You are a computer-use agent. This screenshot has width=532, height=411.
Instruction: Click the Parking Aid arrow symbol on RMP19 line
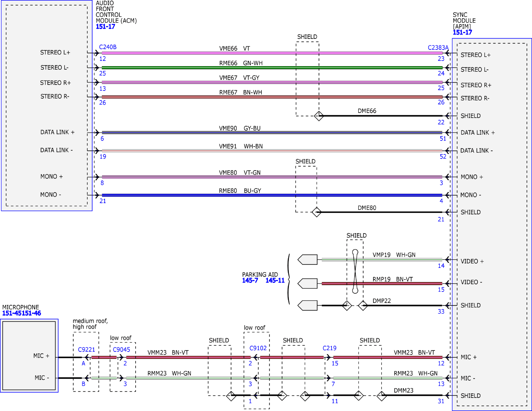pyautogui.click(x=307, y=283)
